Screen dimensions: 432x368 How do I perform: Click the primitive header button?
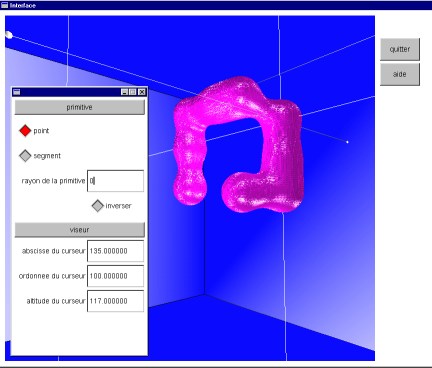(80, 107)
